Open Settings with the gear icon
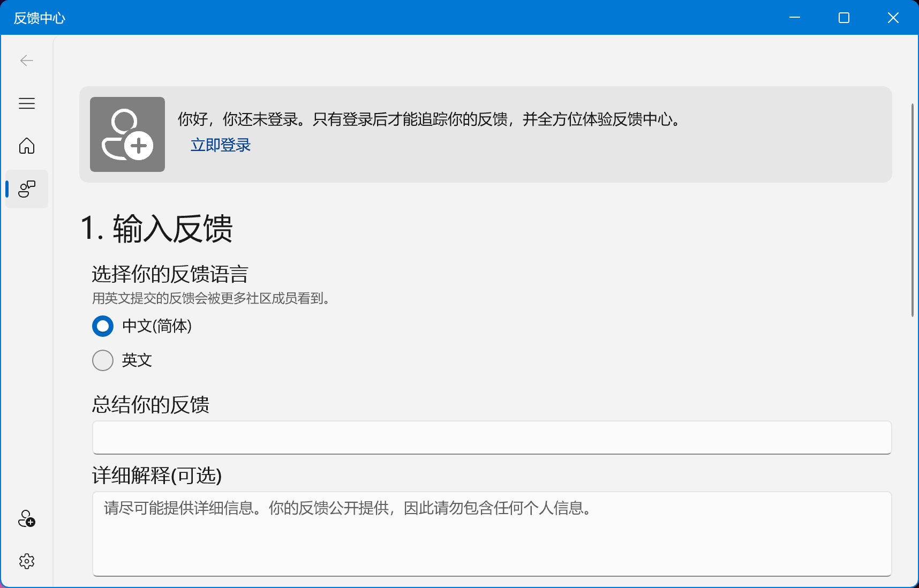This screenshot has width=919, height=588. (x=27, y=561)
